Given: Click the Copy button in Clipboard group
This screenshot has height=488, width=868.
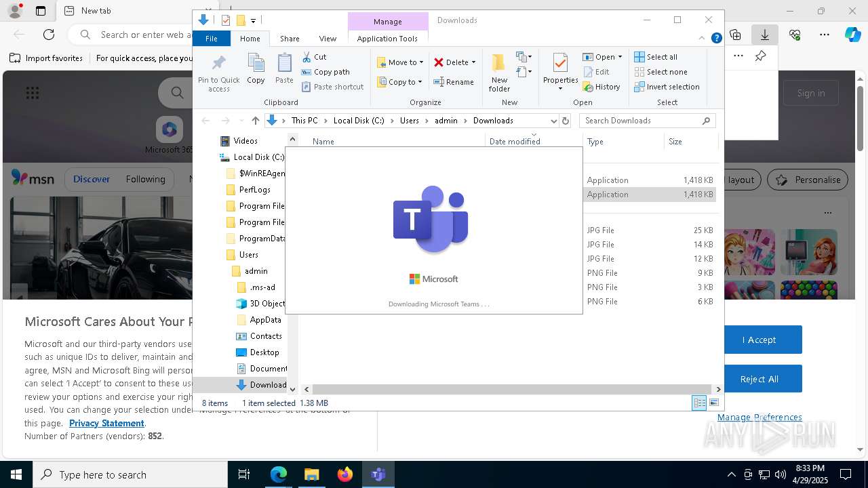Looking at the screenshot, I should point(256,69).
